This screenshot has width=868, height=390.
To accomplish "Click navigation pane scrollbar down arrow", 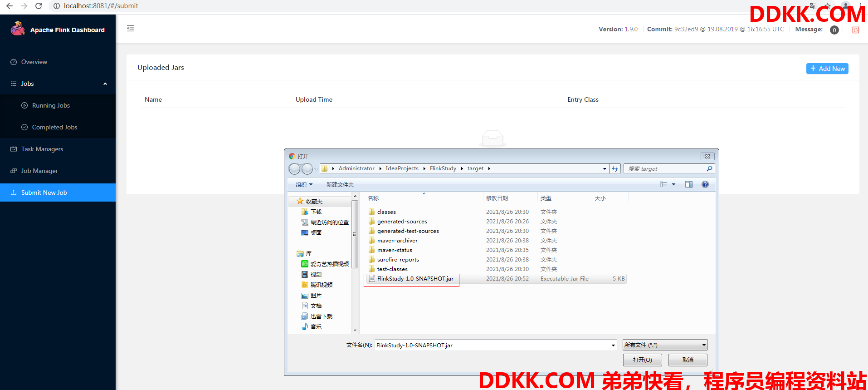I will (355, 330).
